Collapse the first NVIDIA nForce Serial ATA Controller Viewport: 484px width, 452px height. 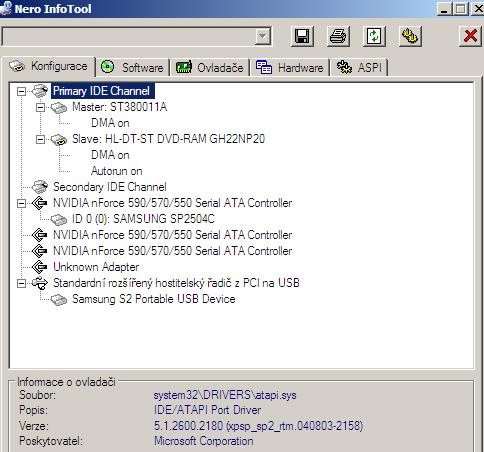pyautogui.click(x=21, y=203)
